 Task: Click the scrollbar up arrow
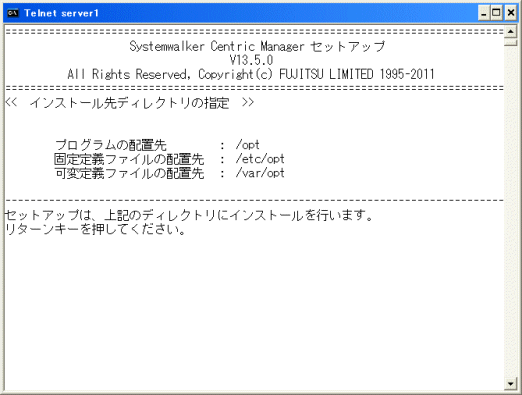[x=510, y=31]
